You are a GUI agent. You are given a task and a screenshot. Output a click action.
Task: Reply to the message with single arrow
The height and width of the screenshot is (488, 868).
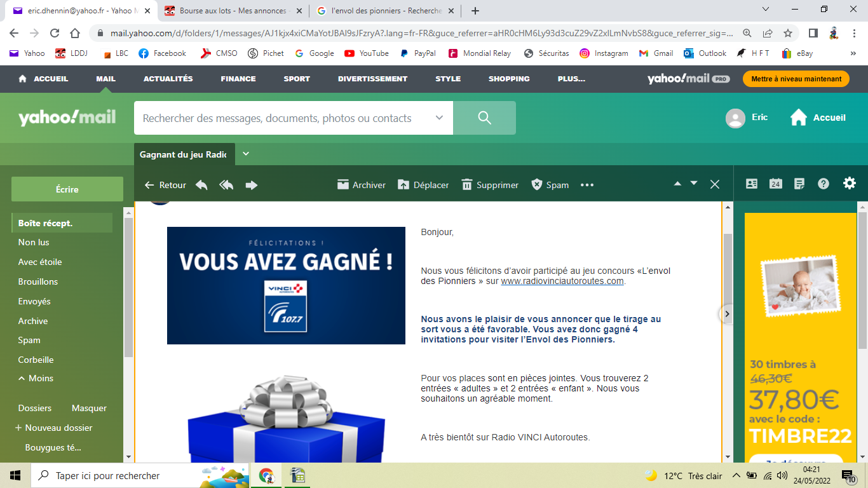tap(201, 185)
